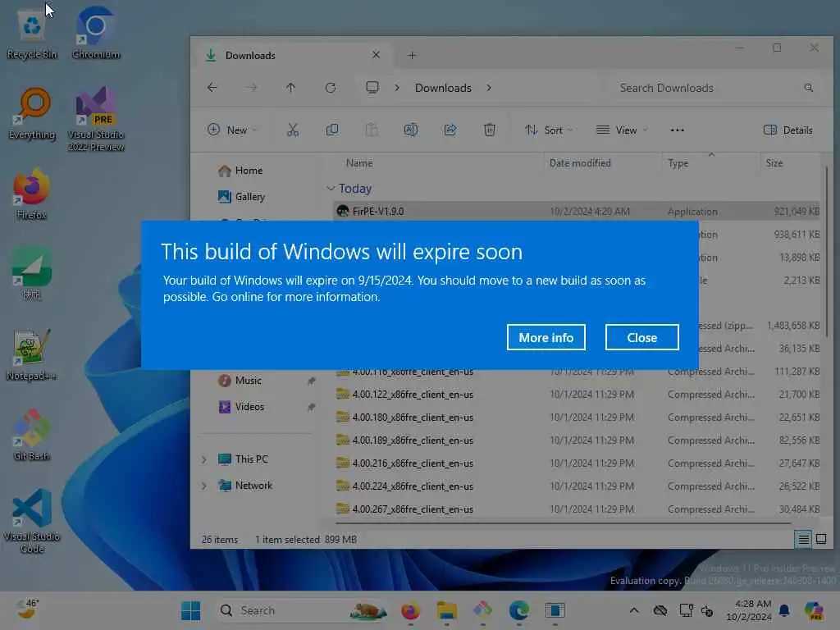Click the address bar PC monitor icon
The image size is (840, 630).
[372, 87]
